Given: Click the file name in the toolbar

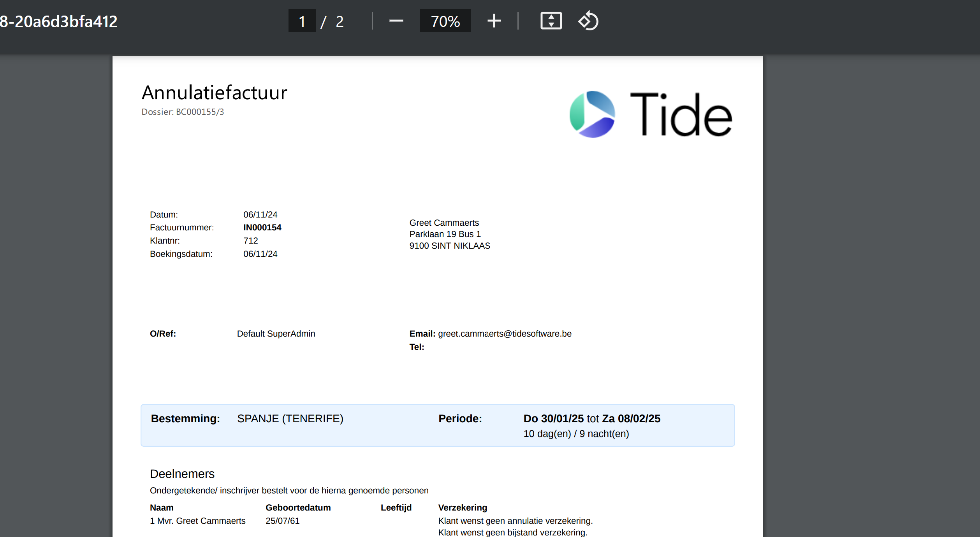Looking at the screenshot, I should (58, 21).
